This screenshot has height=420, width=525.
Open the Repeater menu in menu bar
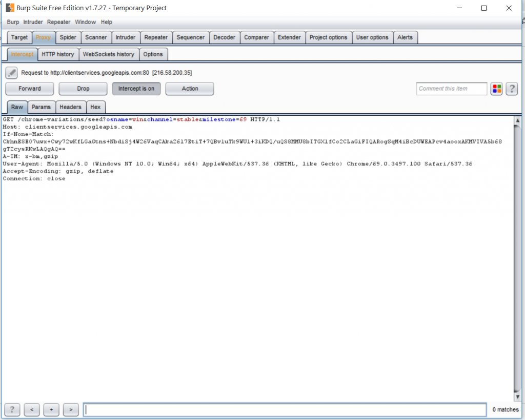58,22
